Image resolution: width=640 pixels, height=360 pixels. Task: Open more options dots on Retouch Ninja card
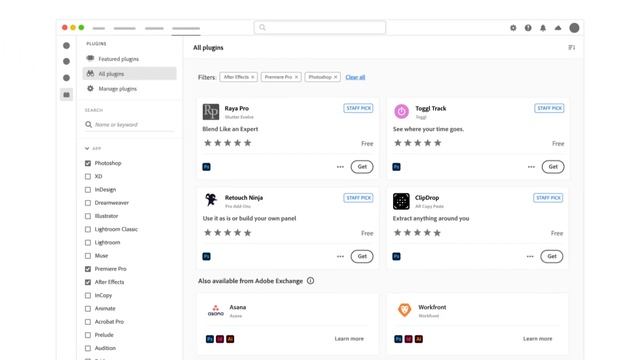pos(340,256)
